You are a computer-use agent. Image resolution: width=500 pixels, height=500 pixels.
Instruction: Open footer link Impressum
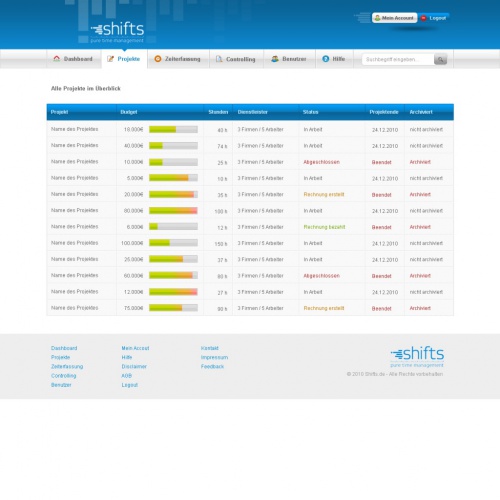214,357
